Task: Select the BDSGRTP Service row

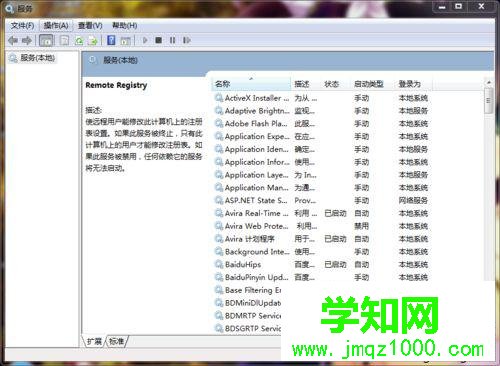Action: tap(248, 328)
